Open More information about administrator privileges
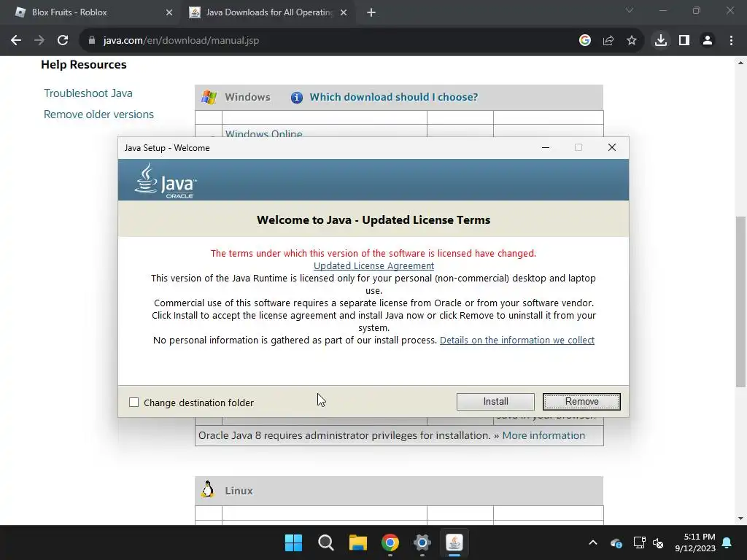 [543, 435]
